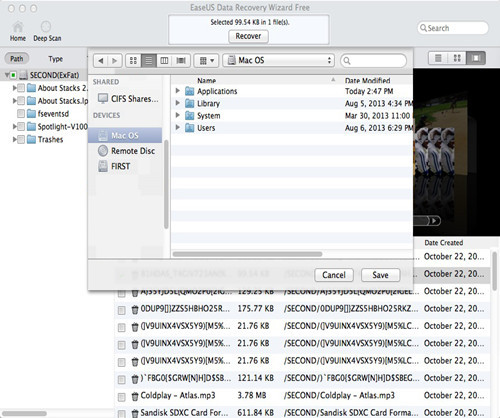Screen dimensions: 500x418
Task: Switch save dialog to icon view
Action: pyautogui.click(x=133, y=61)
